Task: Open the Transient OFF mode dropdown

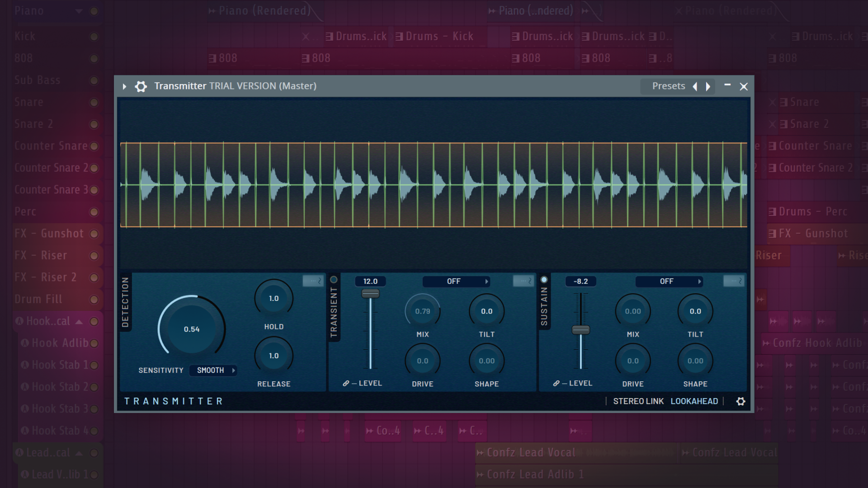Action: 456,282
